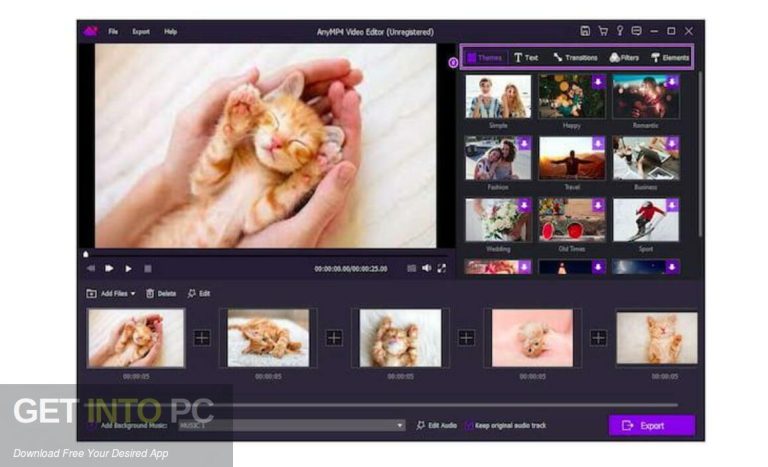768x467 pixels.
Task: Select the third clip in timeline
Action: [401, 338]
